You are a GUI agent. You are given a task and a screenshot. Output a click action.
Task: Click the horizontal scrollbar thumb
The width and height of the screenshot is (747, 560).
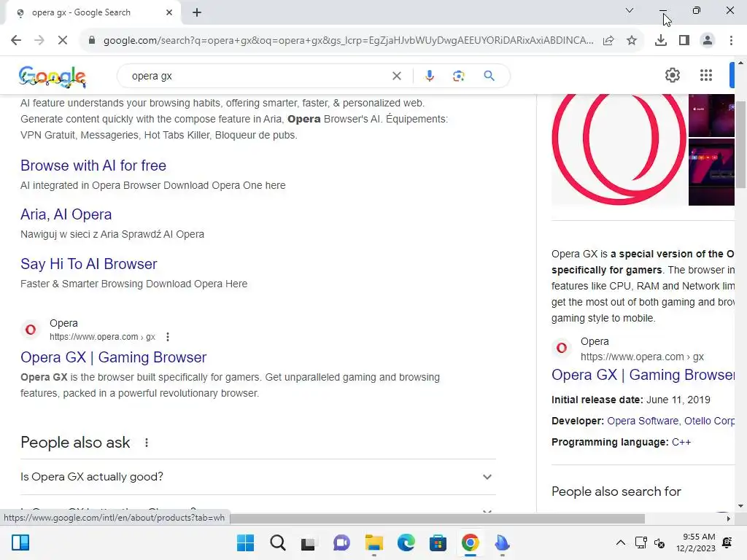point(438,518)
